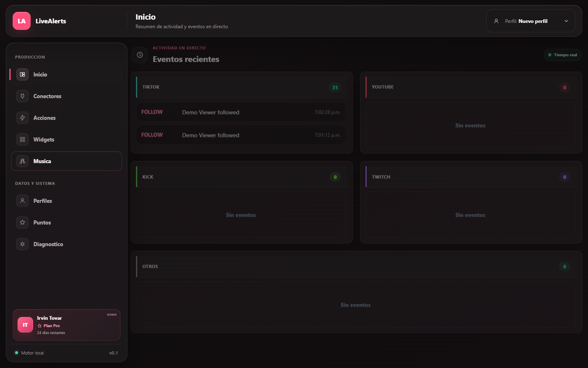
Task: Open the Widgets page
Action: pos(67,139)
